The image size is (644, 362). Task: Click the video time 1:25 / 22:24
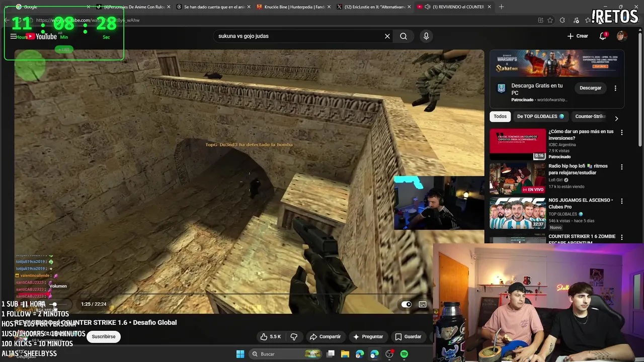coord(94,304)
